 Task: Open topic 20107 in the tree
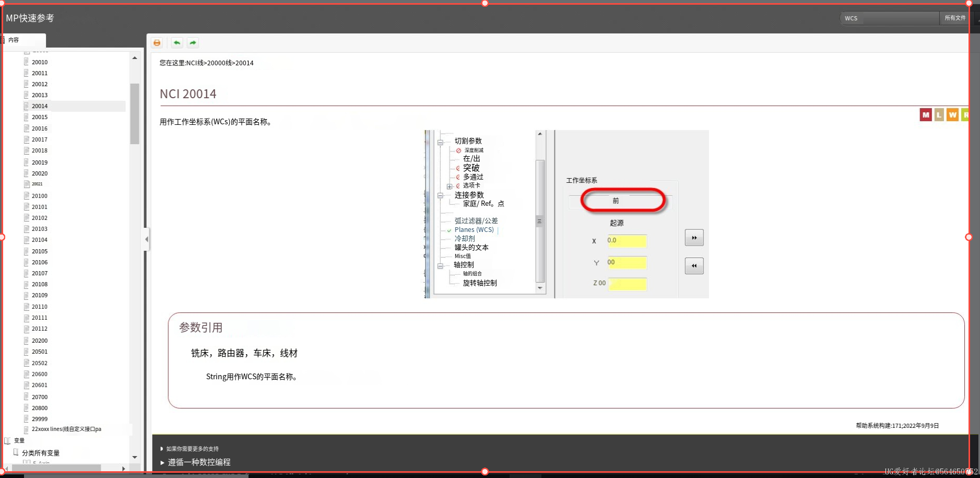point(40,273)
